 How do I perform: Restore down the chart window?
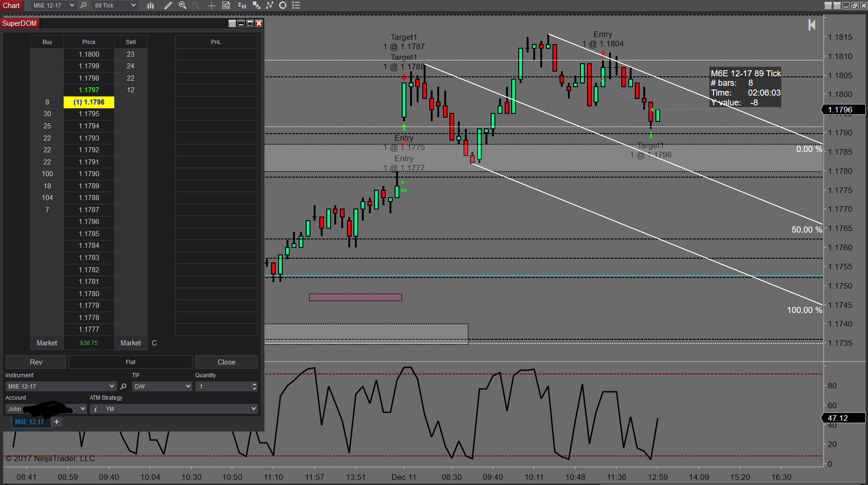[x=855, y=6]
